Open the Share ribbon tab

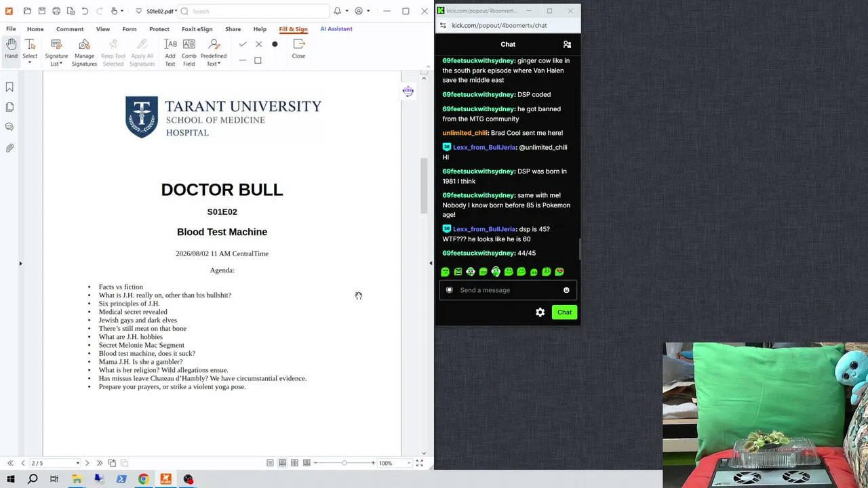coord(233,29)
